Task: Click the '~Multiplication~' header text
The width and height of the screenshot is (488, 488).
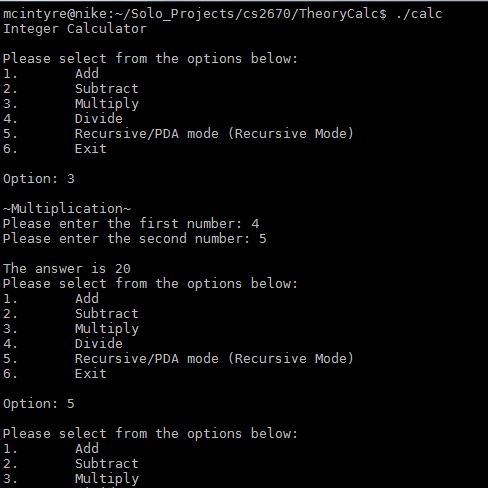Action: 67,209
